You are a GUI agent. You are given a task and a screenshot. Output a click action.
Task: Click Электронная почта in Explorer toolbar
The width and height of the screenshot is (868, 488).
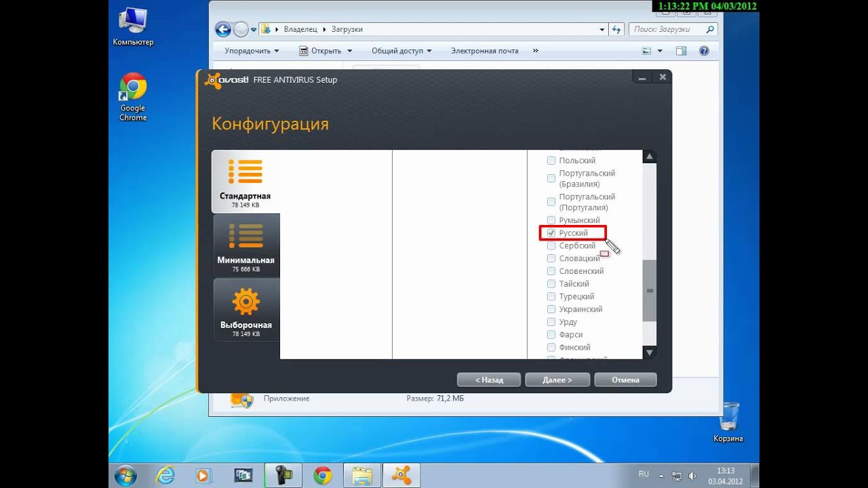pos(485,51)
